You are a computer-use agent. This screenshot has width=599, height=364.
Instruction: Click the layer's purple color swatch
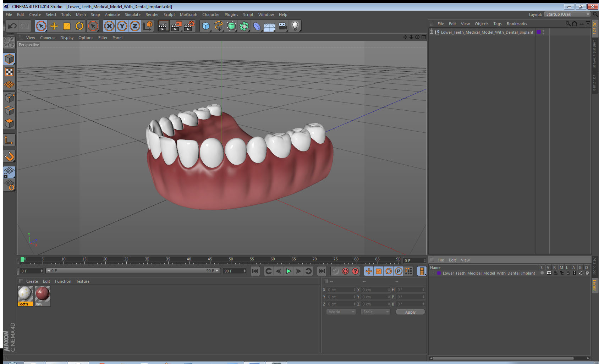[x=439, y=273]
